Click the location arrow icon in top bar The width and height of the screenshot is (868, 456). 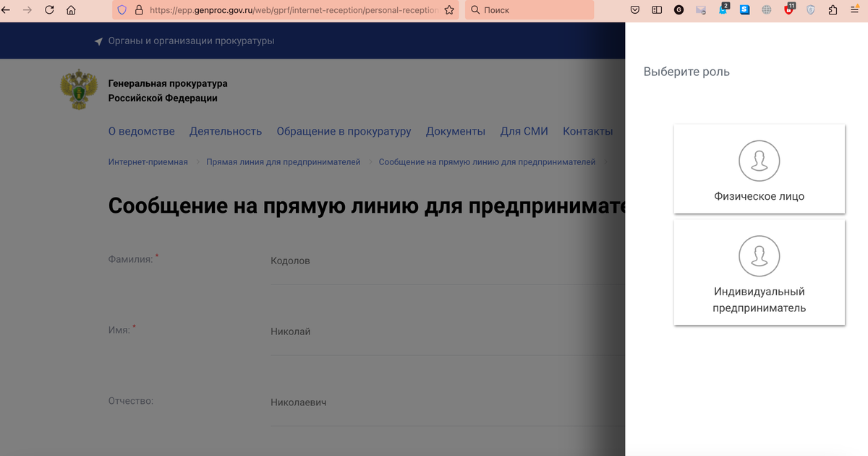[99, 41]
